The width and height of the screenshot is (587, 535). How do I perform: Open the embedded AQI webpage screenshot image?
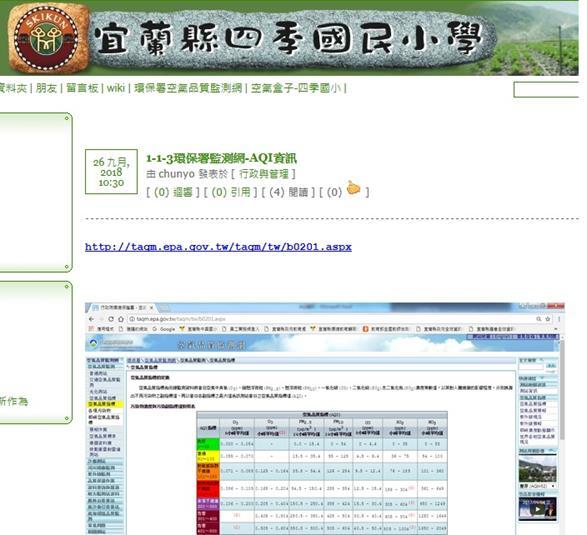point(325,419)
